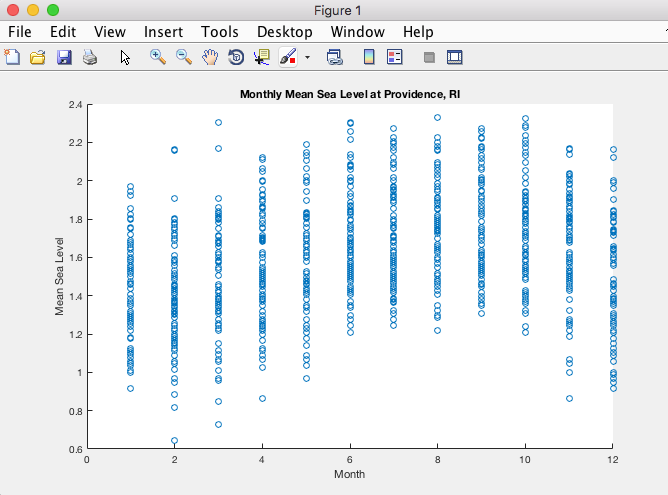Select the Zoom In magnifier tool
The image size is (668, 495).
[x=158, y=57]
